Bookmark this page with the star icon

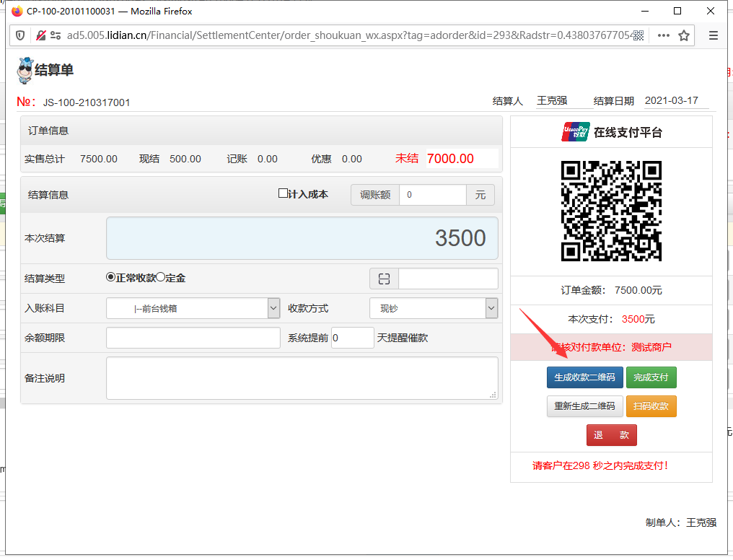tap(684, 35)
